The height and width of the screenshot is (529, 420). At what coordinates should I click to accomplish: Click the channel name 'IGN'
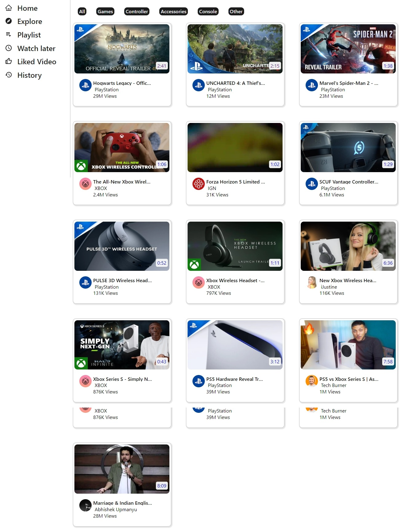tap(212, 188)
